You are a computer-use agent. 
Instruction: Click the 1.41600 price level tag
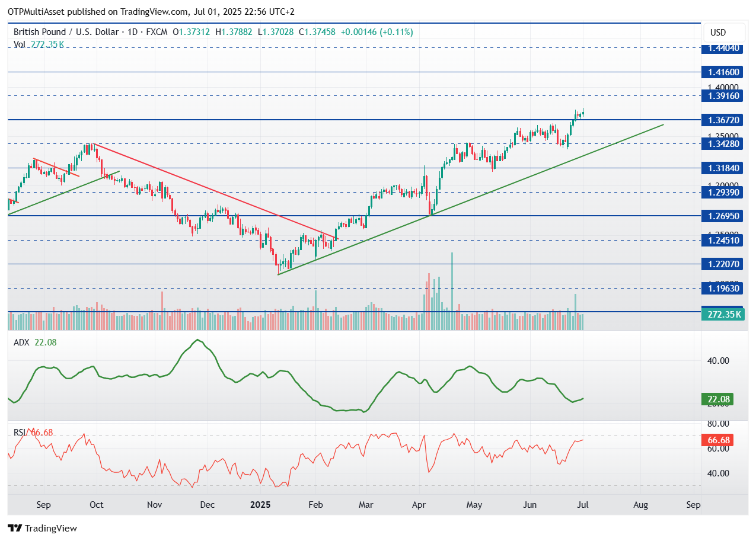tap(723, 72)
